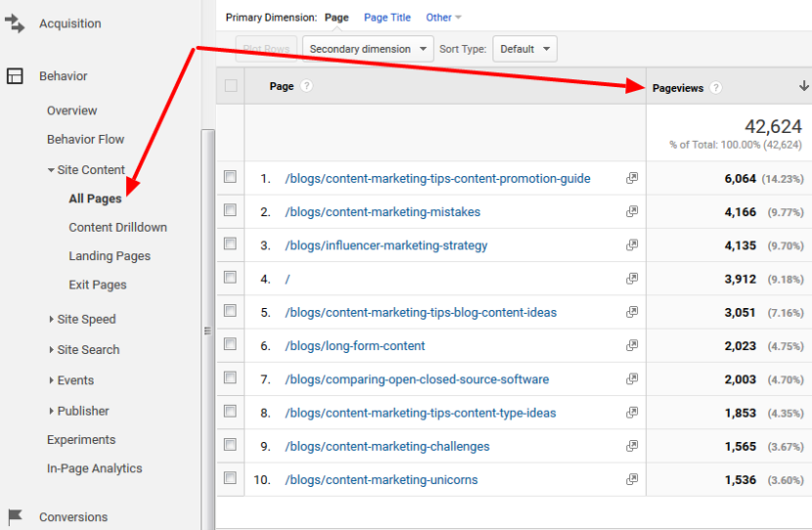Open the Other primary dimension dropdown
The height and width of the screenshot is (530, 812).
coord(444,18)
